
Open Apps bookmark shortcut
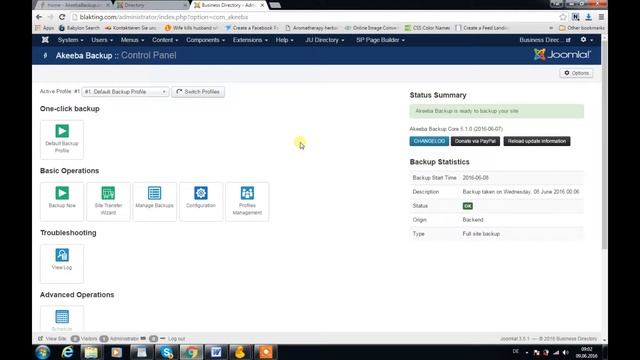[44, 28]
